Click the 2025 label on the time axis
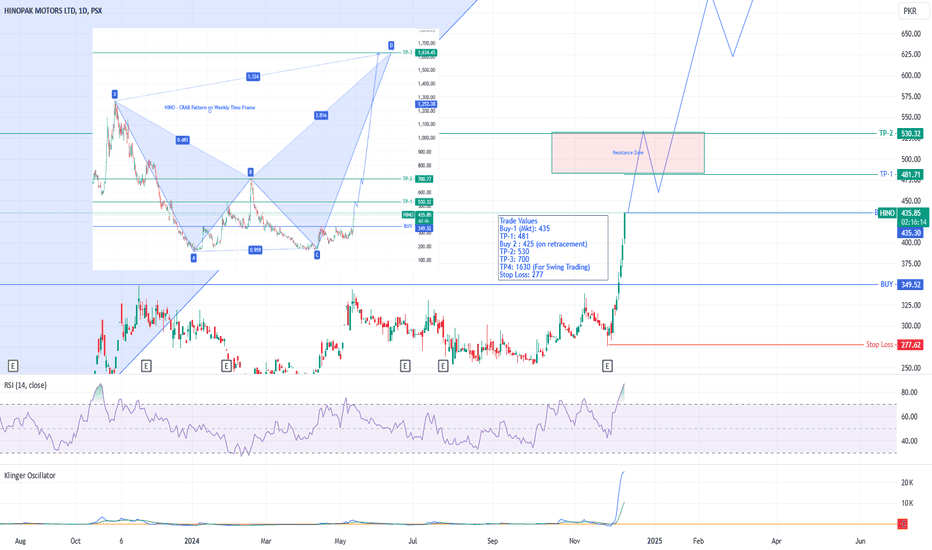The width and height of the screenshot is (932, 550). (x=654, y=541)
